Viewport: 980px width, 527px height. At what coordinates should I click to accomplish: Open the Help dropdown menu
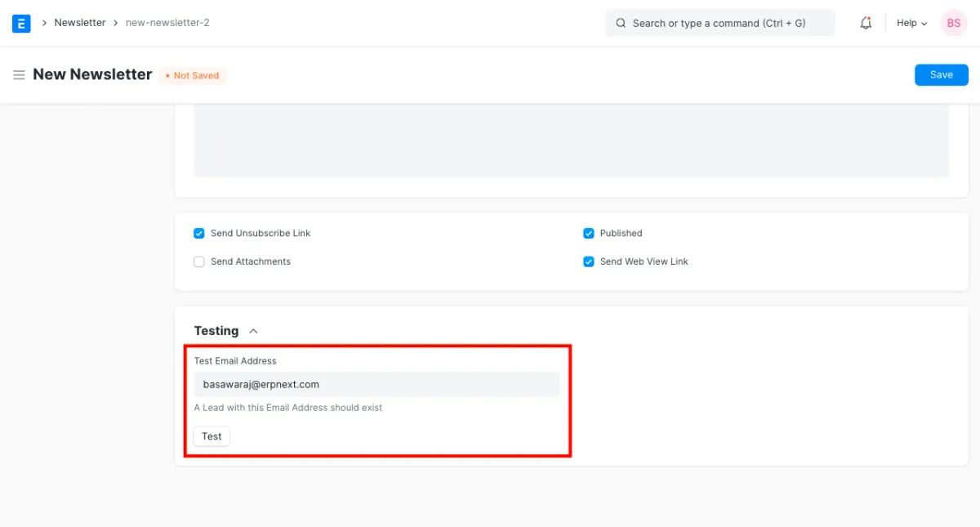pos(911,23)
